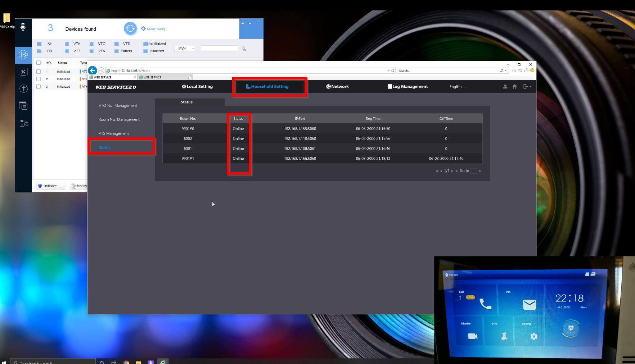Toggle the VTA filter checkbox
Screen dimensions: 635x364
pyautogui.click(x=92, y=51)
